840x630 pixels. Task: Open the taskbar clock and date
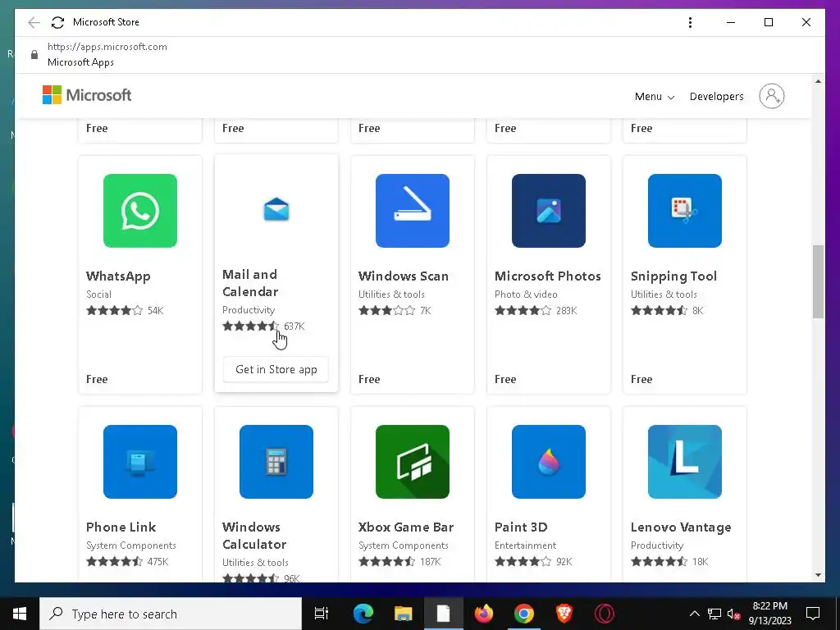tap(769, 614)
